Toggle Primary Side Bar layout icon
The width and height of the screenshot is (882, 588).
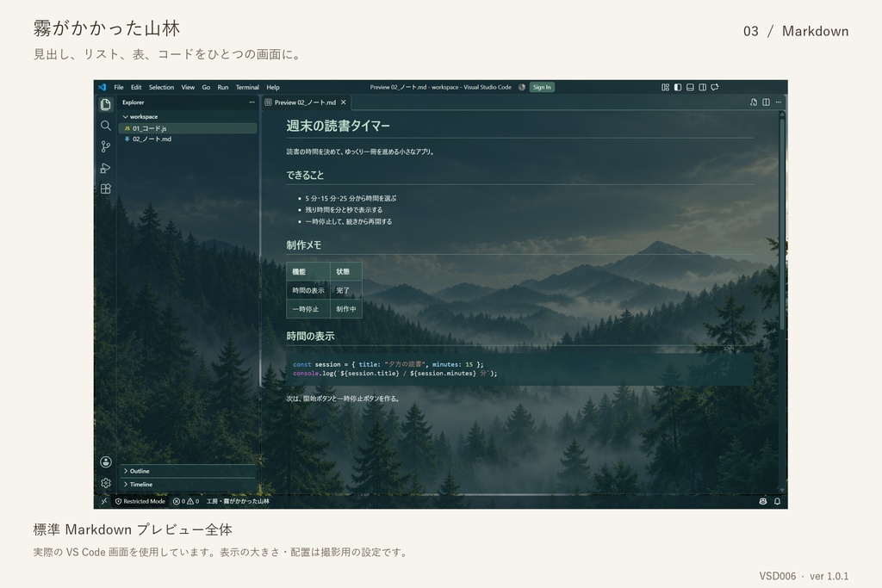(x=678, y=87)
